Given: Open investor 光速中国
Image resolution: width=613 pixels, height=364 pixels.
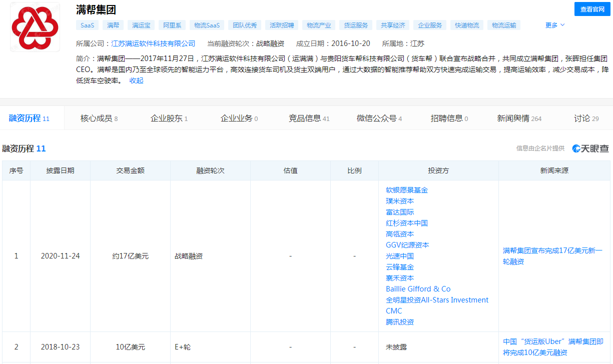Looking at the screenshot, I should (x=400, y=256).
